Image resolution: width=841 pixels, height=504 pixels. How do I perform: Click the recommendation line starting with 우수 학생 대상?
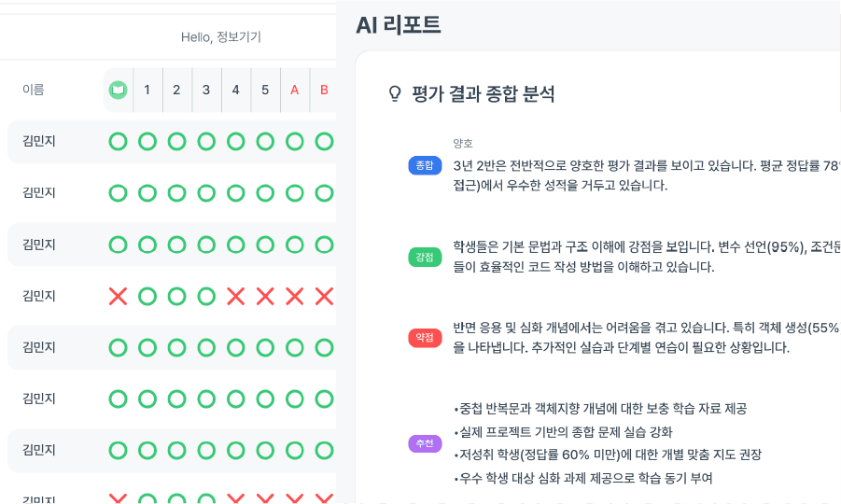pos(583,478)
